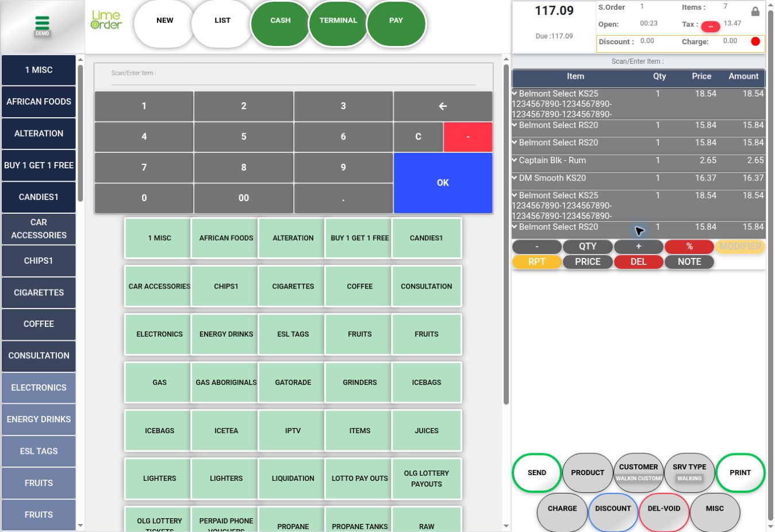The width and height of the screenshot is (775, 532).
Task: Add a NOTE to the order line
Action: pos(689,262)
